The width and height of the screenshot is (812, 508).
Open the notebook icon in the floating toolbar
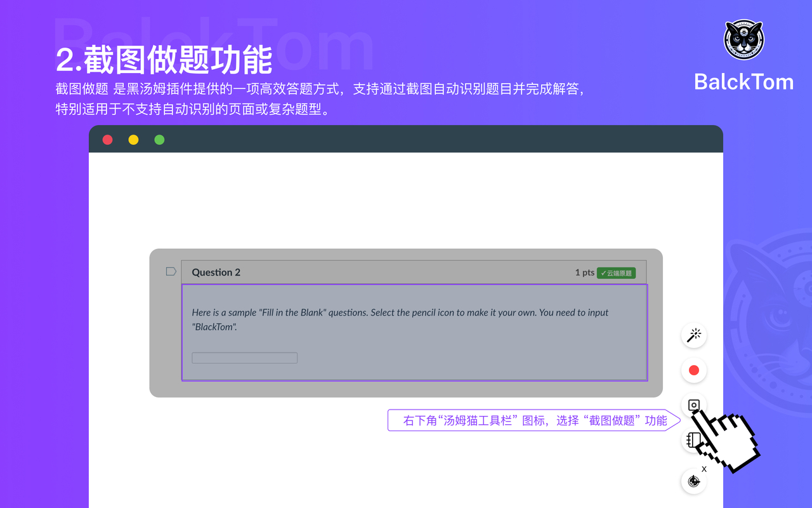(x=693, y=439)
